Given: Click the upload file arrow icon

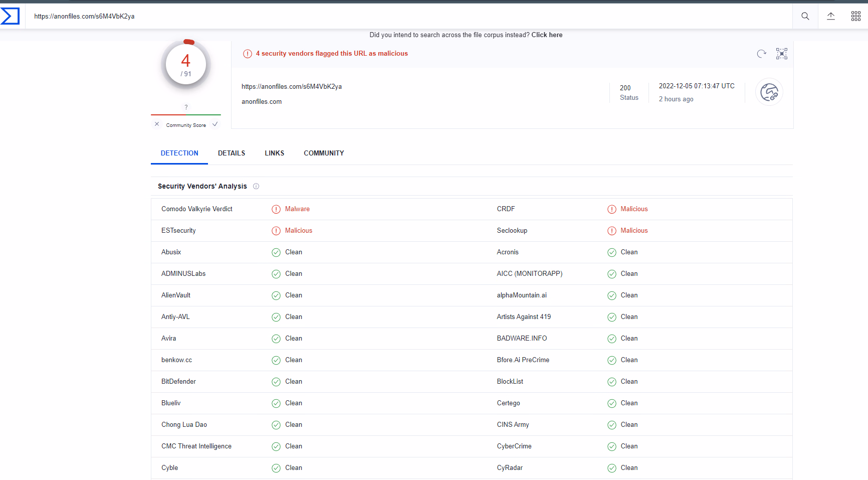Looking at the screenshot, I should pos(831,16).
